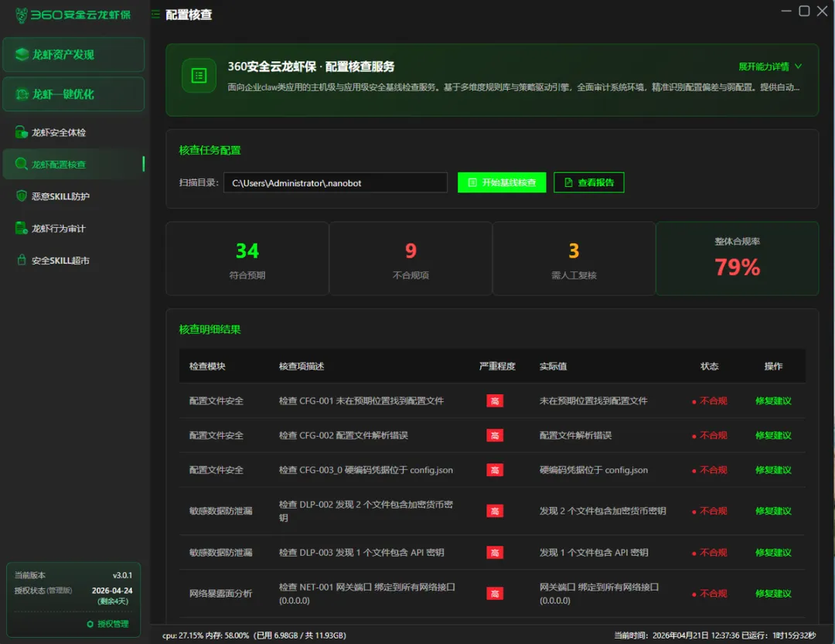Open 恶意SKILL防护 page

(73, 196)
